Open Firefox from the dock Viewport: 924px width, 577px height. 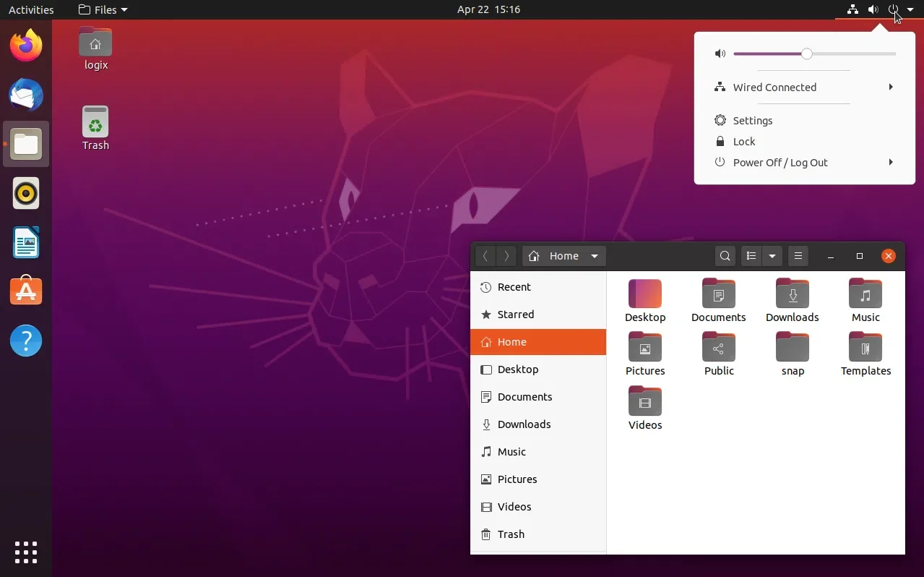26,46
